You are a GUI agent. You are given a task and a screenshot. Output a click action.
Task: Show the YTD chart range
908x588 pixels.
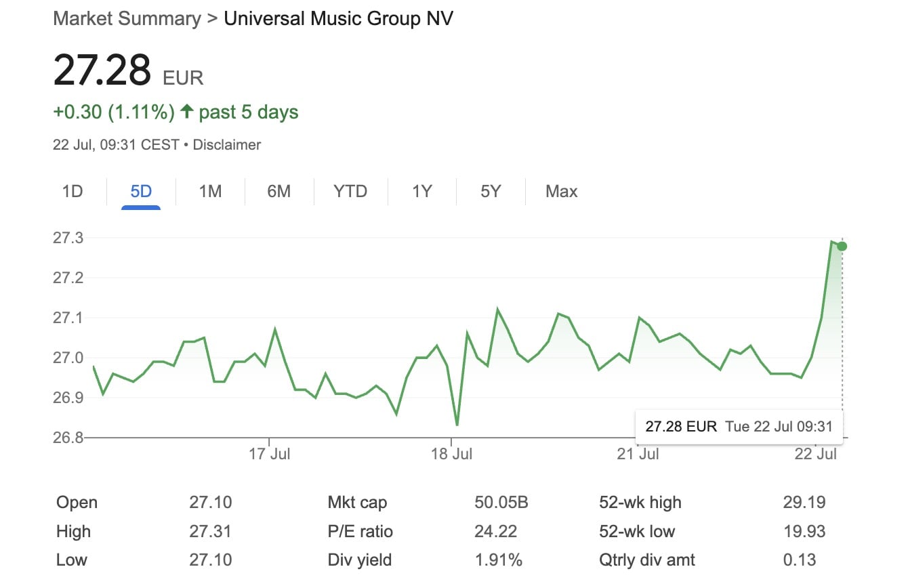click(x=350, y=192)
